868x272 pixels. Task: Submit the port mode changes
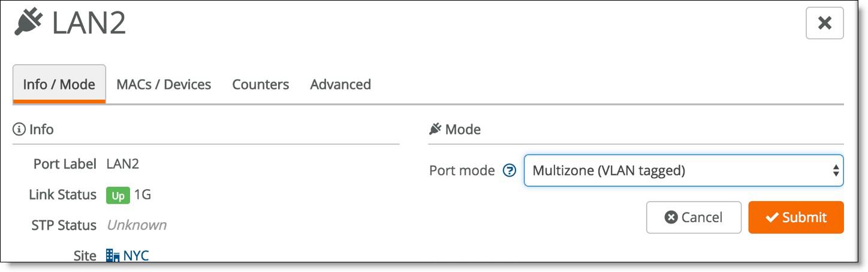coord(796,217)
